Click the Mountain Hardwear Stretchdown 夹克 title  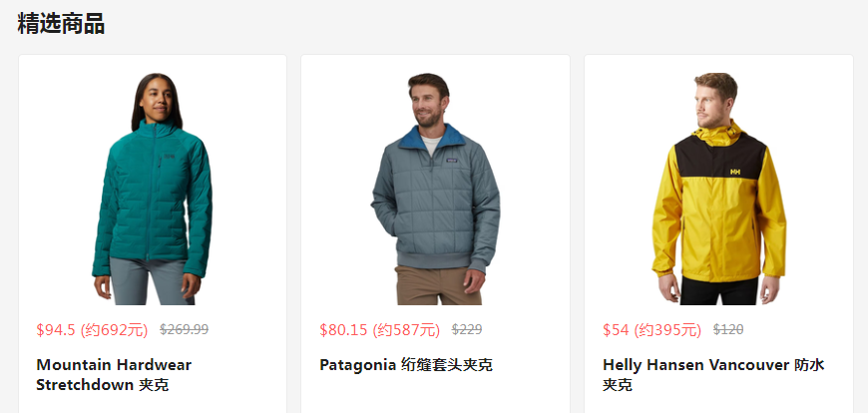click(x=114, y=375)
